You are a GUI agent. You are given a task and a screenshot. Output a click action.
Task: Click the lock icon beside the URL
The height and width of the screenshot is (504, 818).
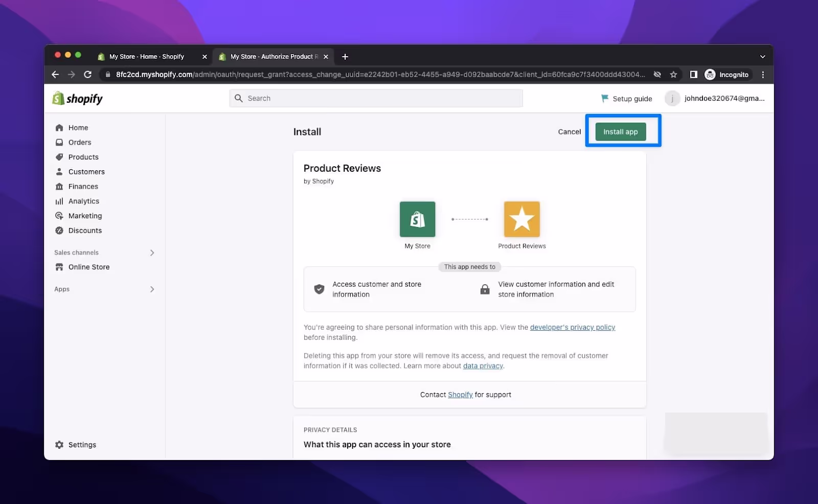pyautogui.click(x=108, y=75)
